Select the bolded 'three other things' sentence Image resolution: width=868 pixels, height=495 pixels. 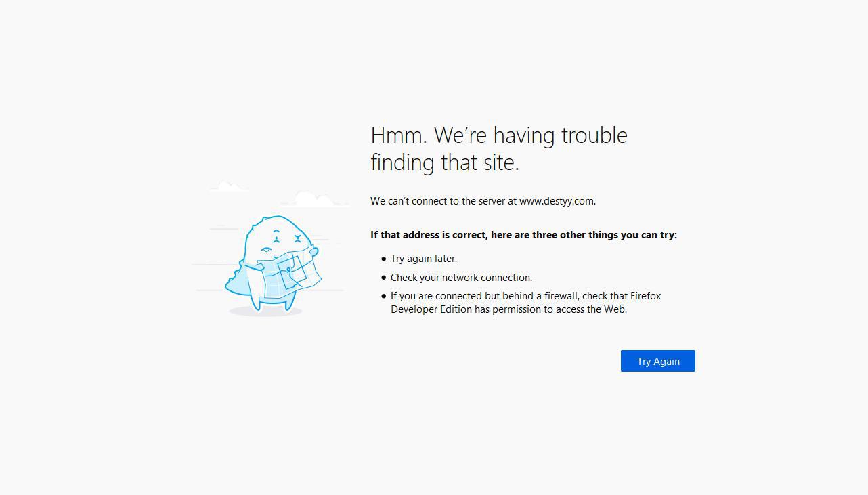coord(523,235)
